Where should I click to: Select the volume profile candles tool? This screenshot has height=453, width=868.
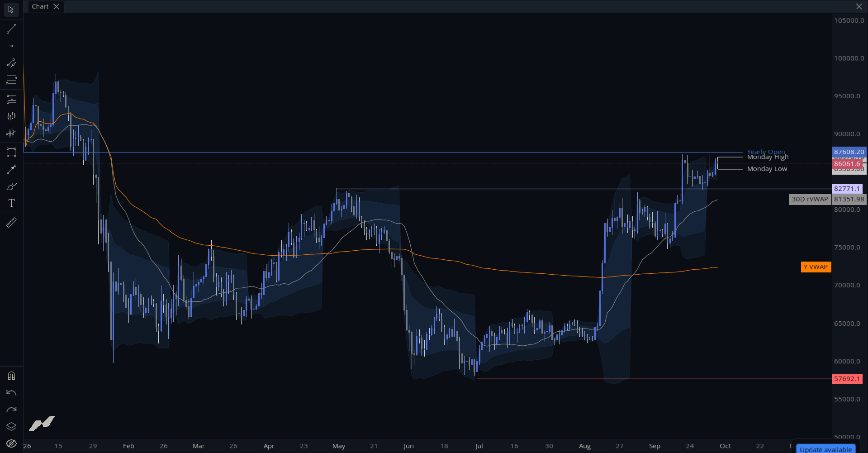(x=11, y=133)
